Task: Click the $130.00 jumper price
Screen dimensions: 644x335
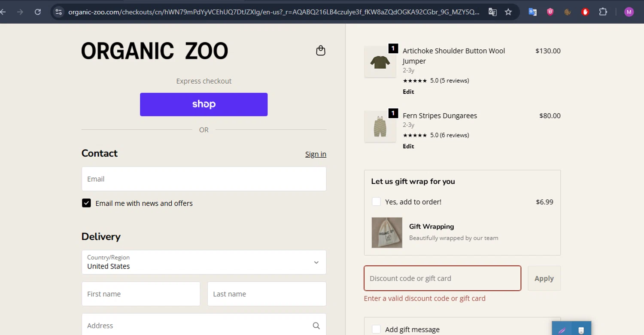Action: tap(548, 51)
